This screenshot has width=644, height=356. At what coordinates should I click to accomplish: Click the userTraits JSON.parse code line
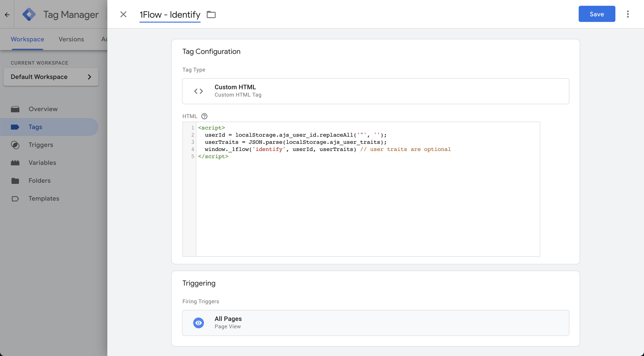click(296, 142)
